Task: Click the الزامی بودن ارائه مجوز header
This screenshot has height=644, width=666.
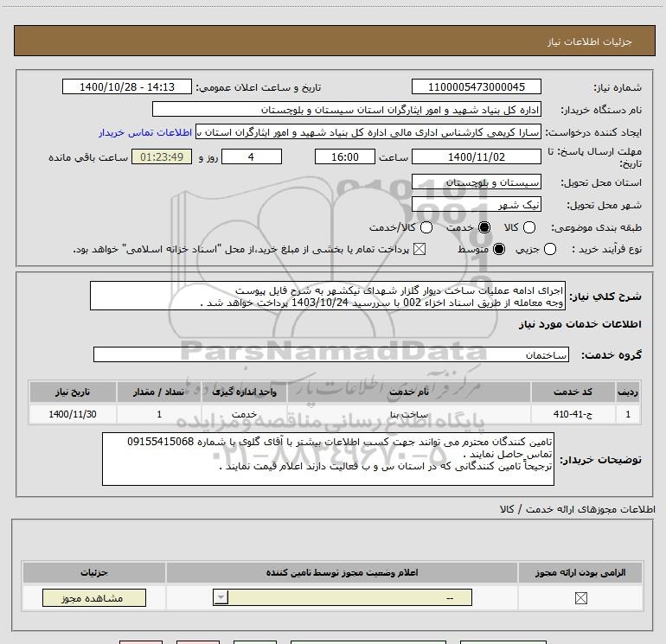Action: (x=580, y=572)
